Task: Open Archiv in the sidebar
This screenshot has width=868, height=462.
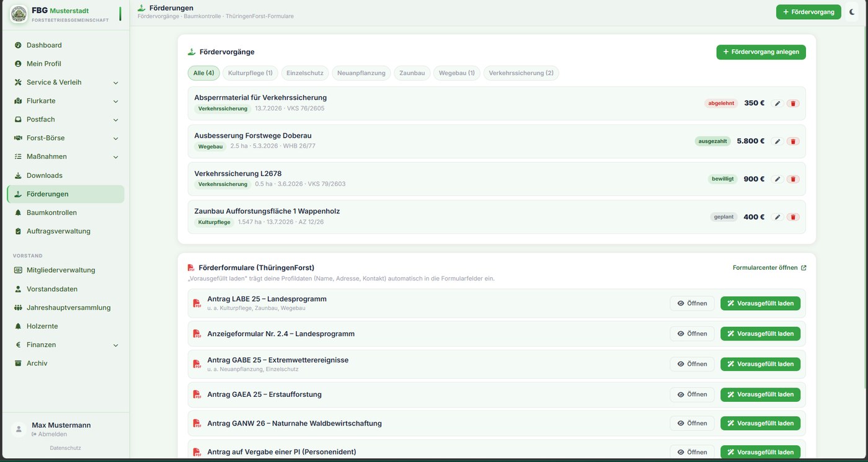Action: [x=65, y=363]
